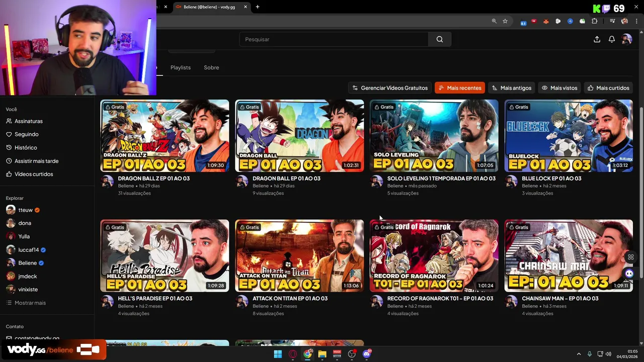Open the Chrome zoom indicator icon
The height and width of the screenshot is (362, 644).
point(494,21)
